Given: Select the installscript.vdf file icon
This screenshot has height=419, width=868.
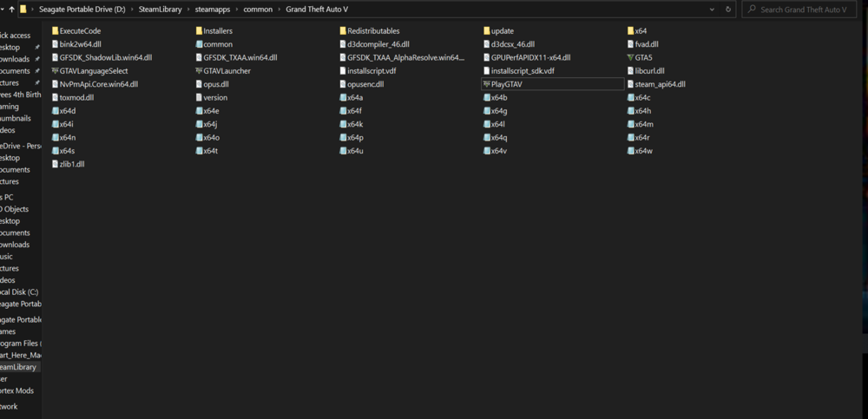Looking at the screenshot, I should tap(343, 71).
